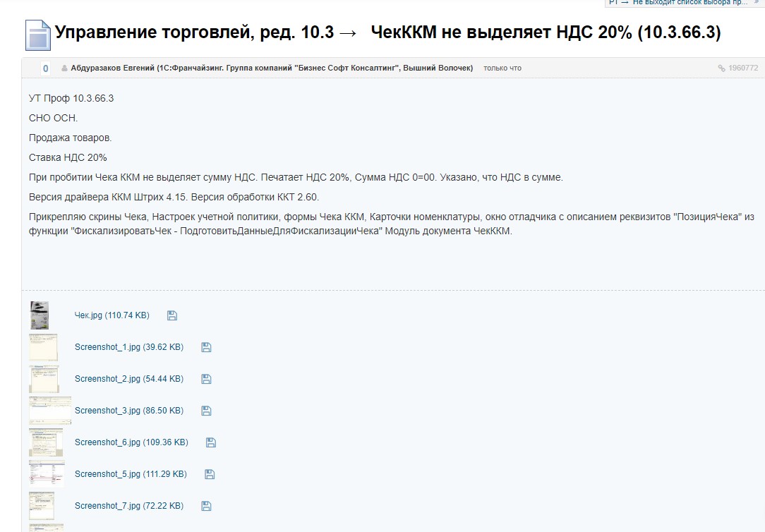Viewport: 765px width, 532px height.
Task: Click the document icon beside the topic title
Action: (x=38, y=35)
